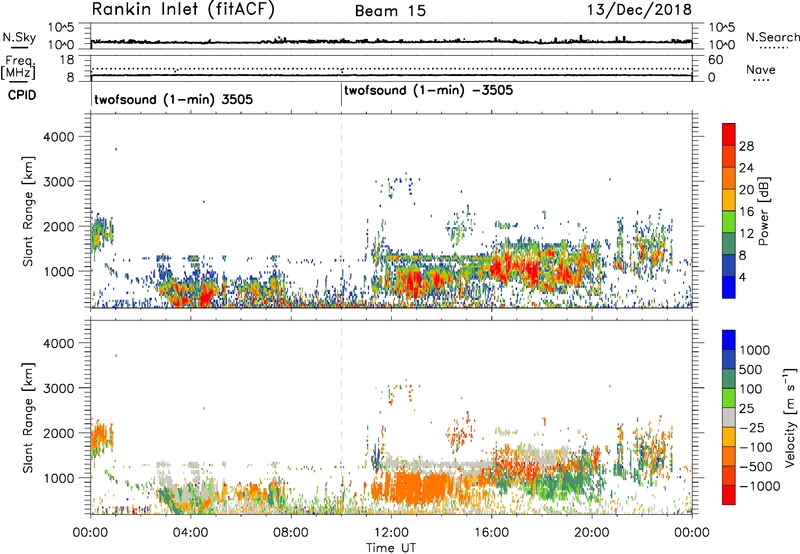Click the yellow-orange power colorbar segment between 16 and 20
This screenshot has height=554, width=800.
[729, 200]
